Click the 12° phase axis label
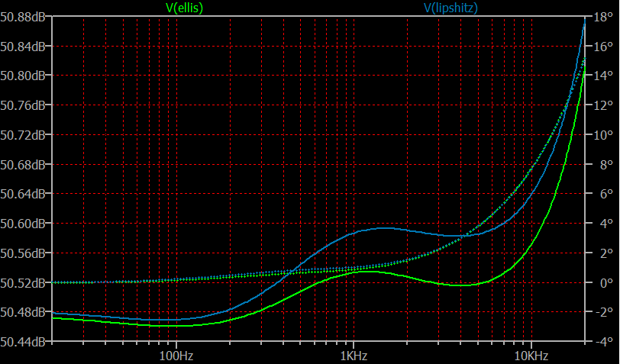This screenshot has height=364, width=620. (603, 105)
